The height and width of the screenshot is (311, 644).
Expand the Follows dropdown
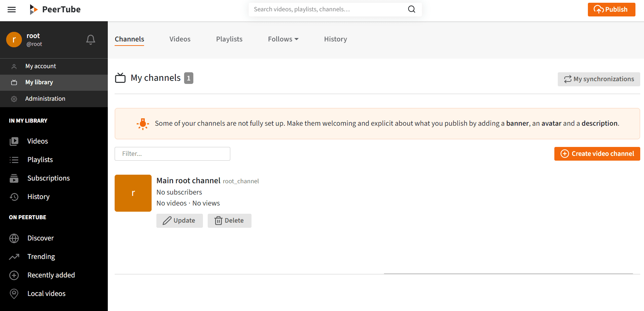(x=283, y=39)
